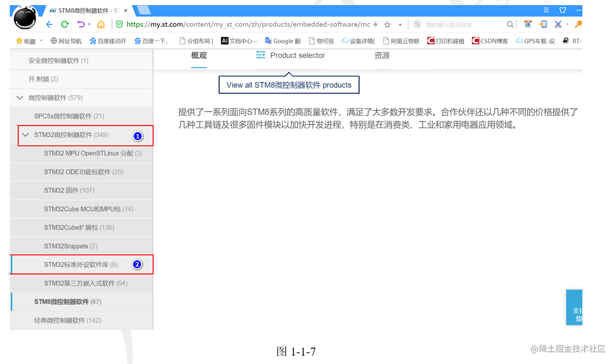Select 经典微控制器软件 (142)

click(82, 321)
